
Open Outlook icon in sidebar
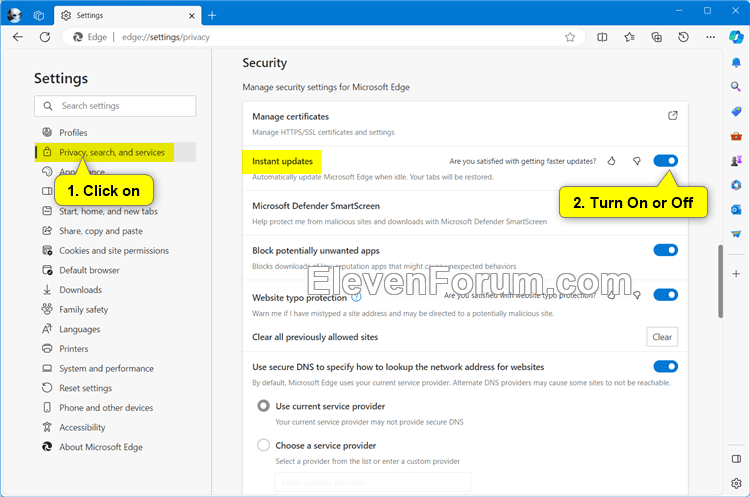[x=736, y=210]
